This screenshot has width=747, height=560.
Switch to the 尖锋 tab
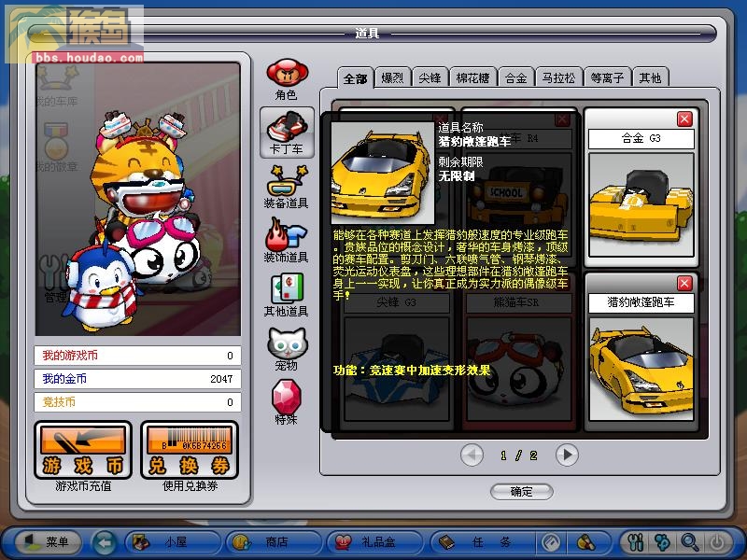(430, 77)
